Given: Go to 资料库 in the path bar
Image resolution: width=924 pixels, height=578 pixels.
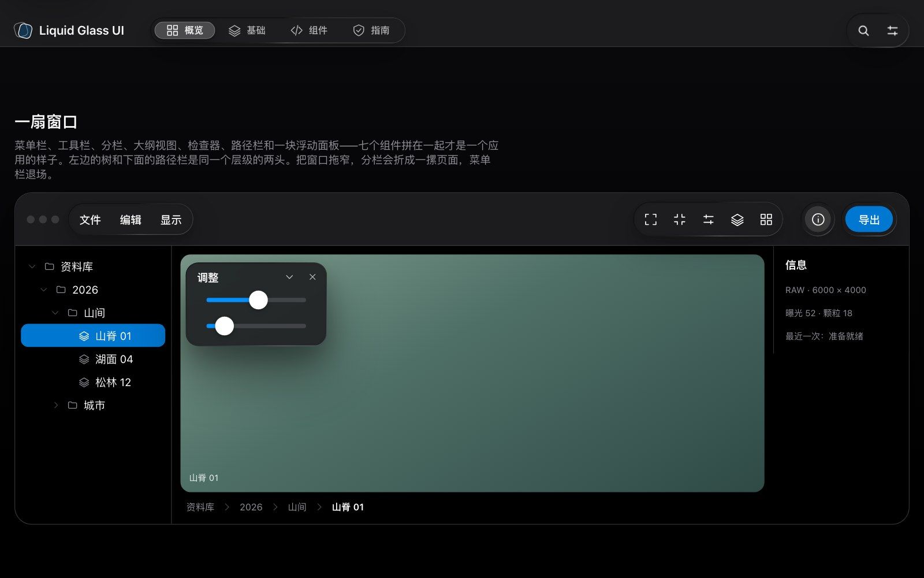Looking at the screenshot, I should [200, 507].
